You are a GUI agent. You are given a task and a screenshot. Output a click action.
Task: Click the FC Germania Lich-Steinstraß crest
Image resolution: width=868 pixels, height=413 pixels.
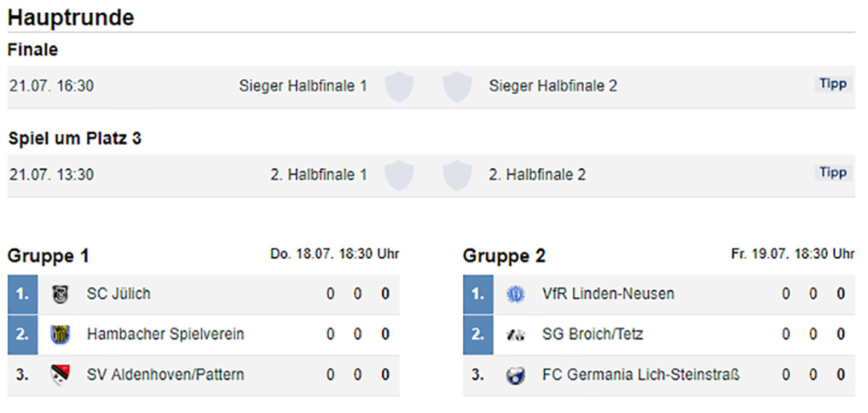pos(516,375)
